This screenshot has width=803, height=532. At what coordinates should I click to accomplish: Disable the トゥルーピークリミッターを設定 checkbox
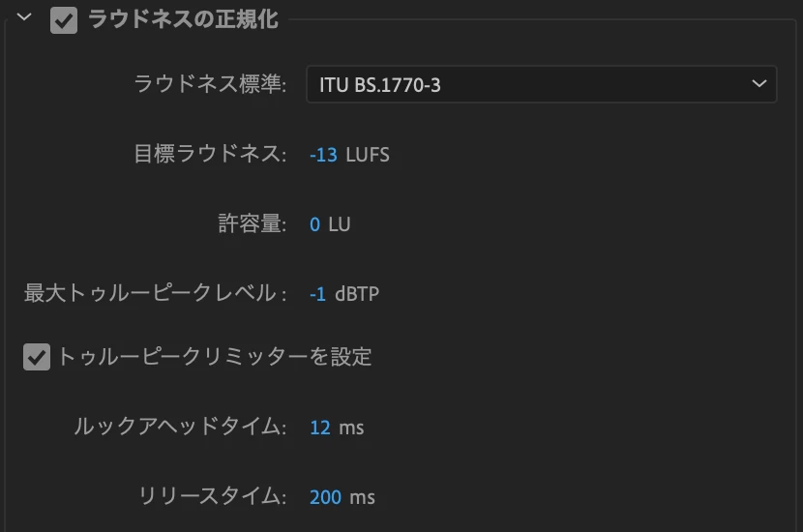[x=37, y=357]
